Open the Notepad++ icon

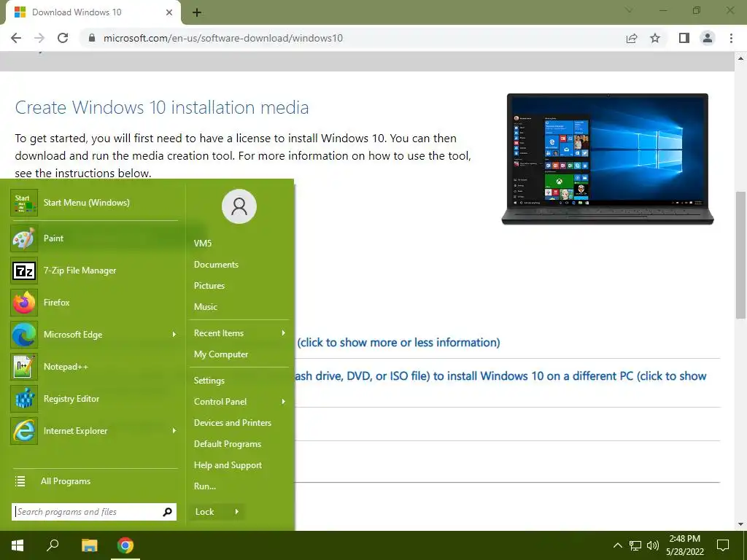[x=24, y=367]
